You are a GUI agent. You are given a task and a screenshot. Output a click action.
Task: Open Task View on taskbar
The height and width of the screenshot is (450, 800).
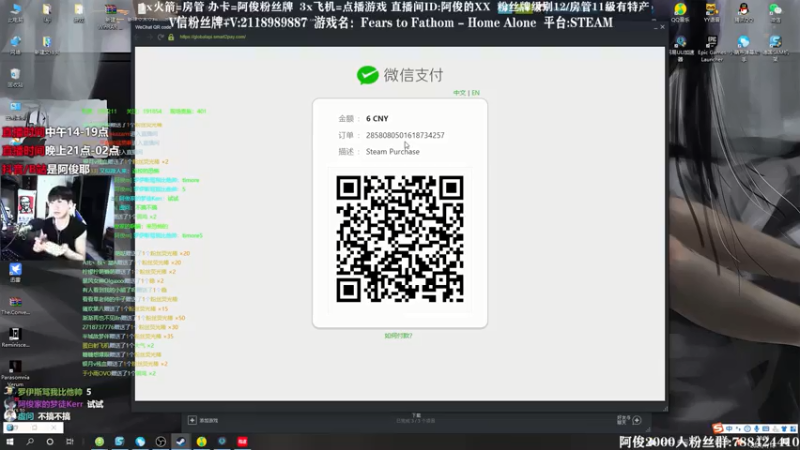click(x=69, y=441)
